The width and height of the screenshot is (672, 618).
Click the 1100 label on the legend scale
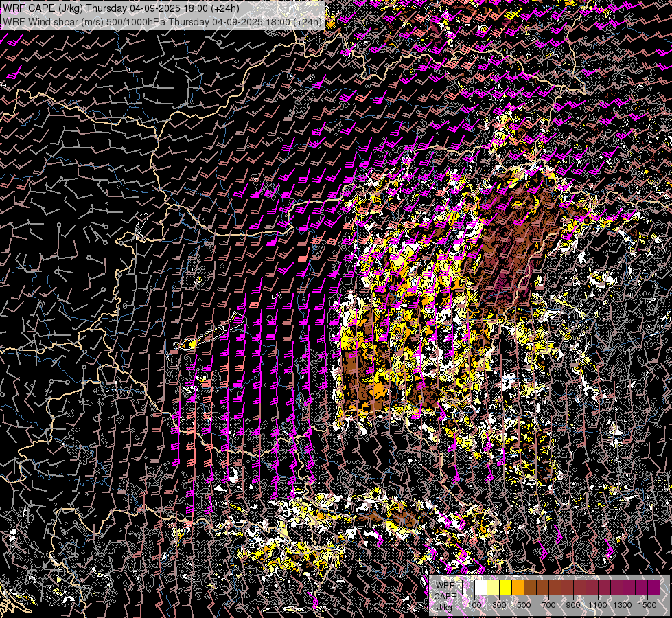599,605
